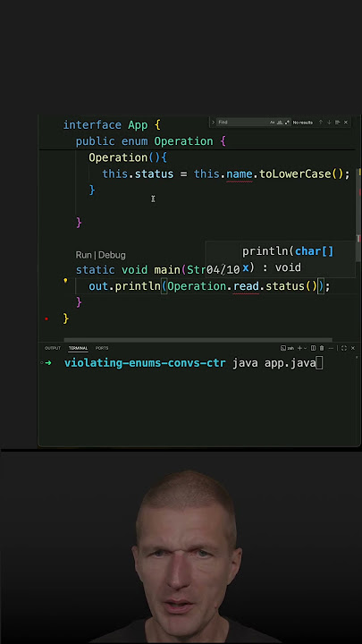Go to next match arrow in Find
This screenshot has height=644, width=362.
(329, 123)
